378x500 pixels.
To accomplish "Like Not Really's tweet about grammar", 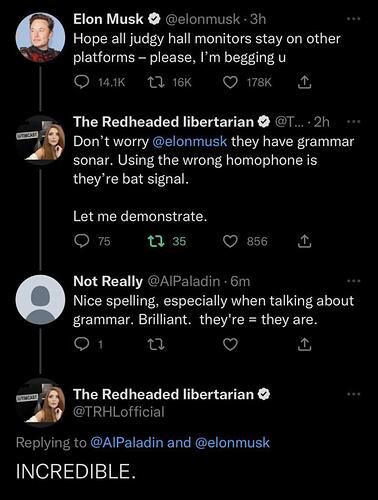I will [230, 345].
